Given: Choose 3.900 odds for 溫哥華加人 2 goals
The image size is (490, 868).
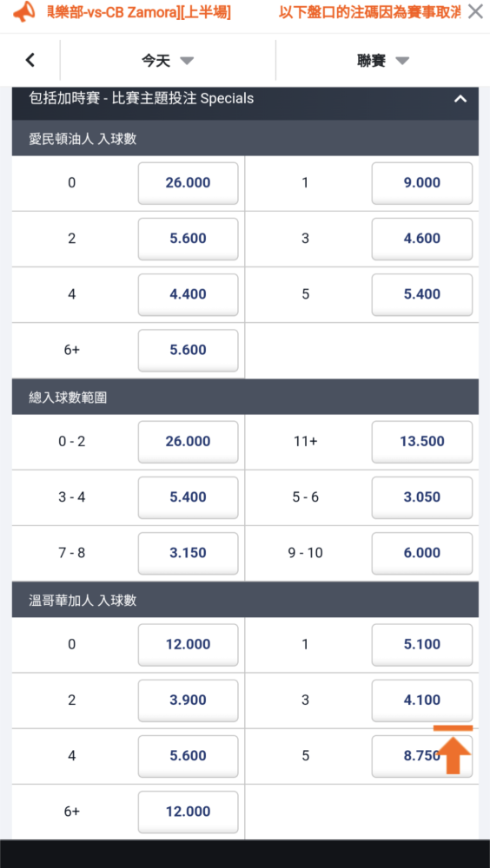Looking at the screenshot, I should (x=188, y=700).
